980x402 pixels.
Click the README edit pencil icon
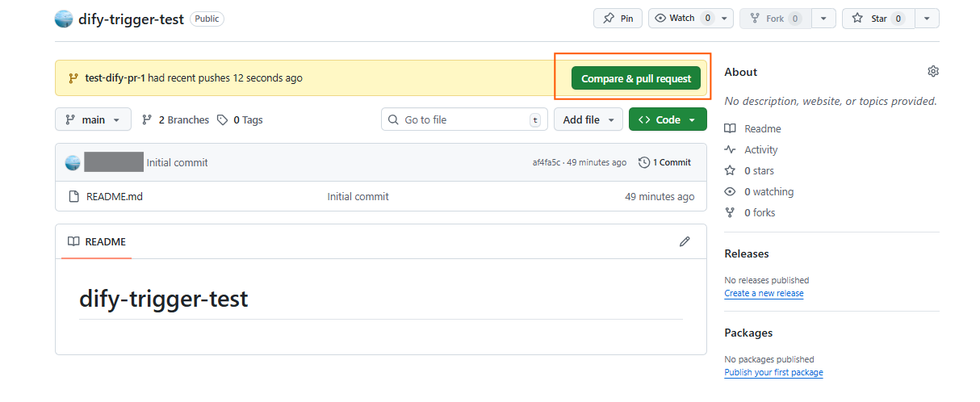[685, 241]
